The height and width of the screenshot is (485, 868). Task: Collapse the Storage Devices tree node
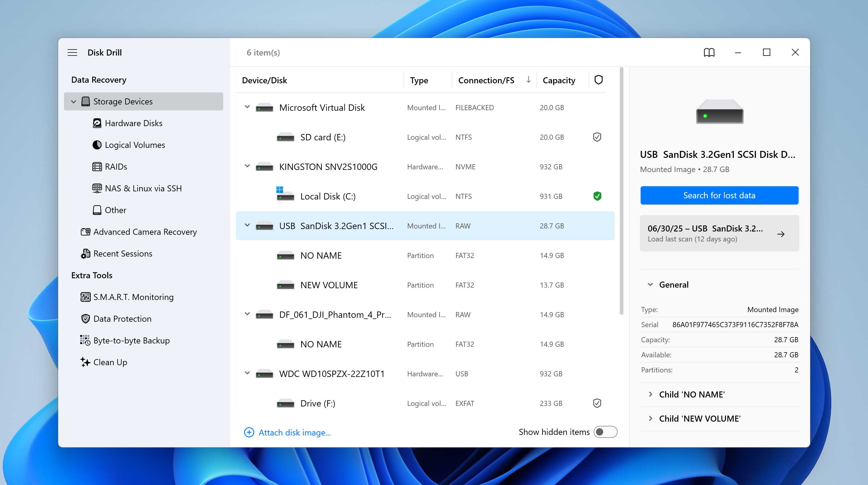click(74, 101)
